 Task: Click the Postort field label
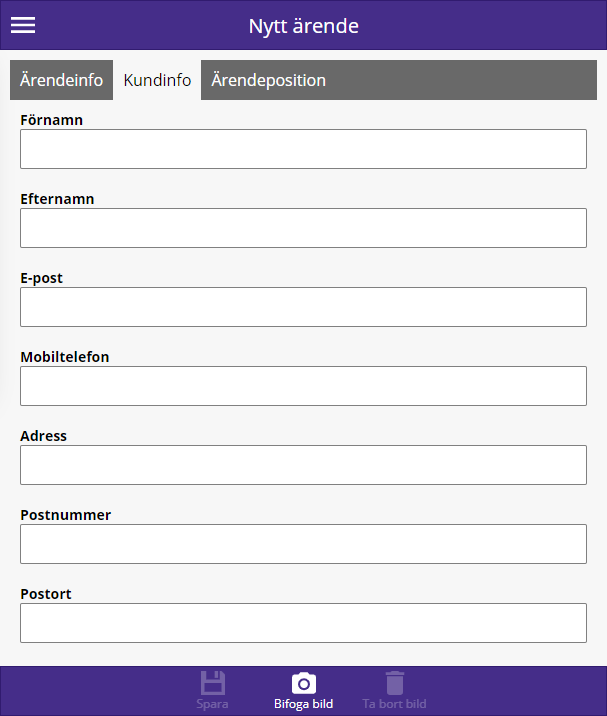point(46,594)
